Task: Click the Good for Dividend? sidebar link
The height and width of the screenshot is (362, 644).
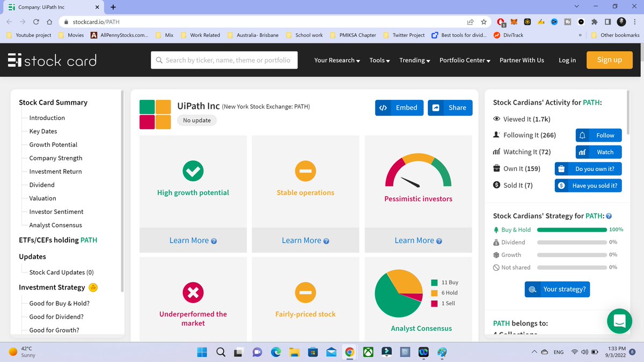Action: tap(56, 317)
